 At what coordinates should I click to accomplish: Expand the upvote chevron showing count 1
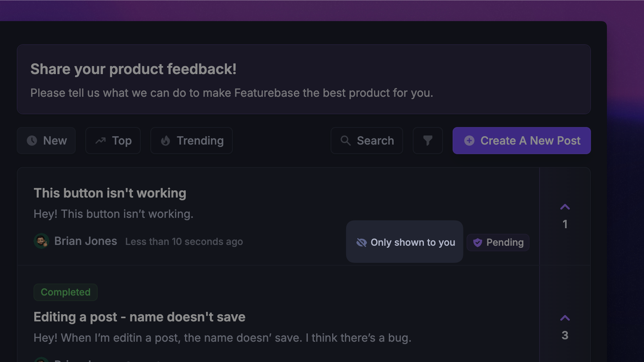565,207
